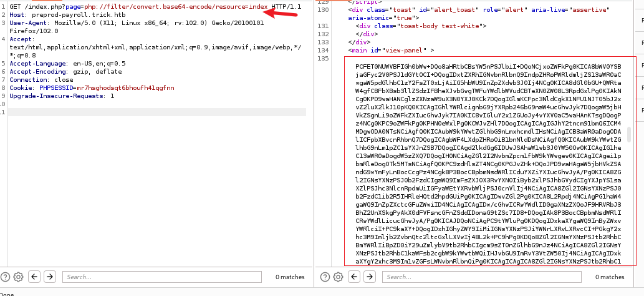Go to previous match in request pane

pos(34,277)
